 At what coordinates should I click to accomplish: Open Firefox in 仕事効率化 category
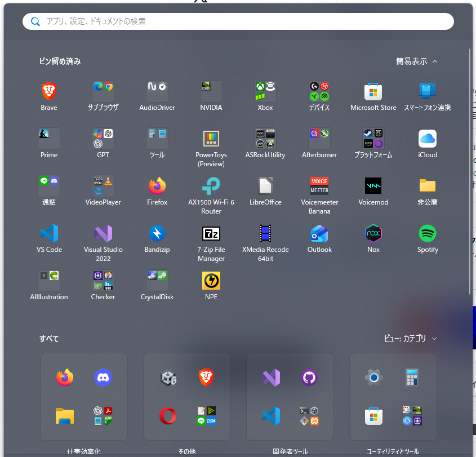coord(65,378)
